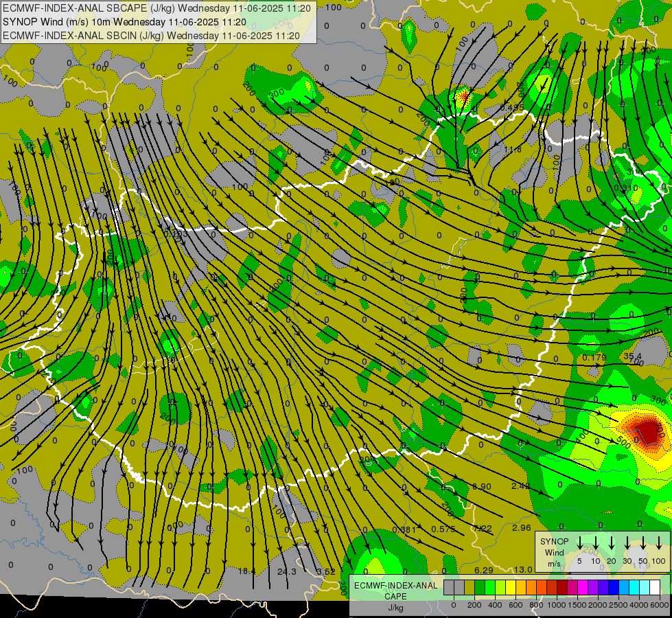
Task: Click the '0.495' value on the map
Action: coord(511,107)
